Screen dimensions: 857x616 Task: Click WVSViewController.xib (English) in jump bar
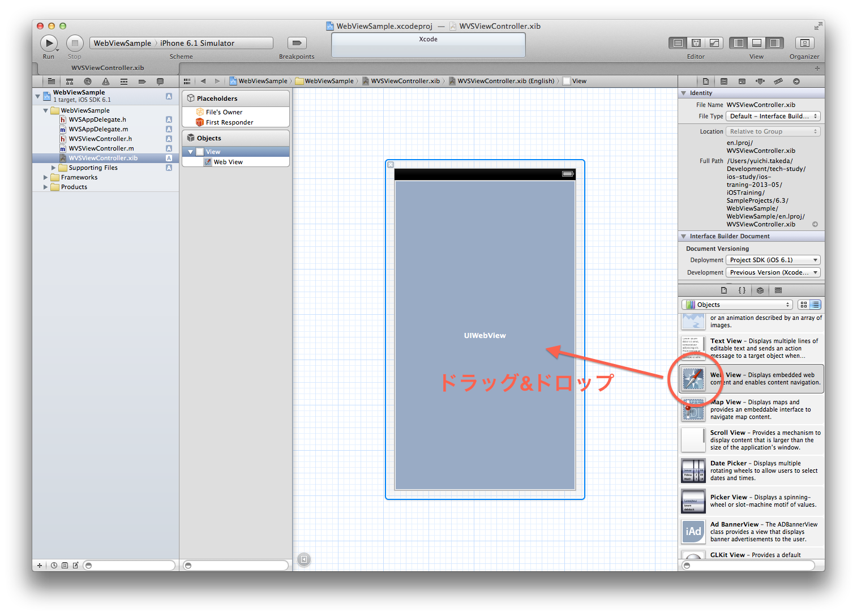click(502, 81)
